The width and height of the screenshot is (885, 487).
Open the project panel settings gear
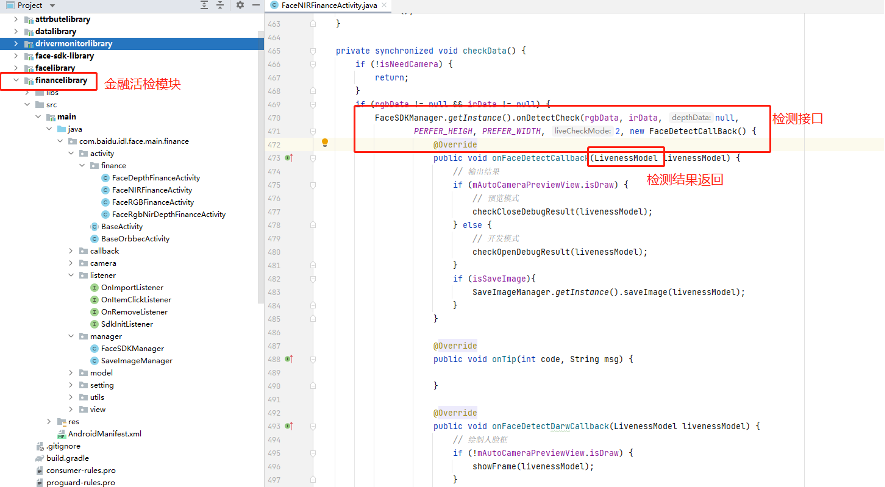pyautogui.click(x=240, y=5)
